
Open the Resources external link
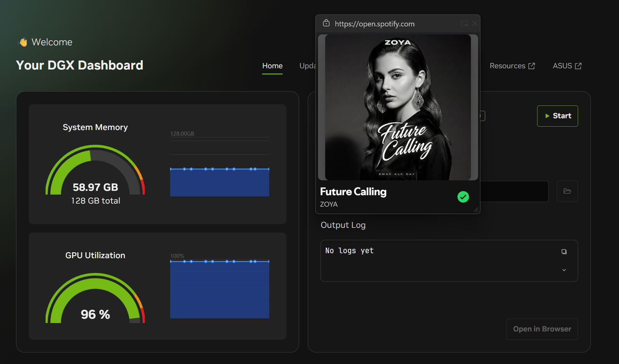(512, 66)
